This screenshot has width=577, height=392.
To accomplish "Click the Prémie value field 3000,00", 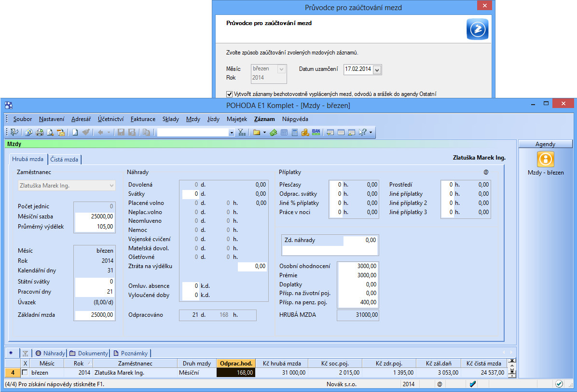I will pos(357,275).
